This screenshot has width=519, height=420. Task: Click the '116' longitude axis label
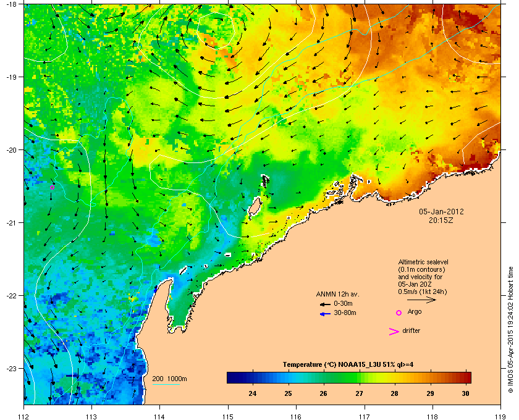tap(296, 417)
